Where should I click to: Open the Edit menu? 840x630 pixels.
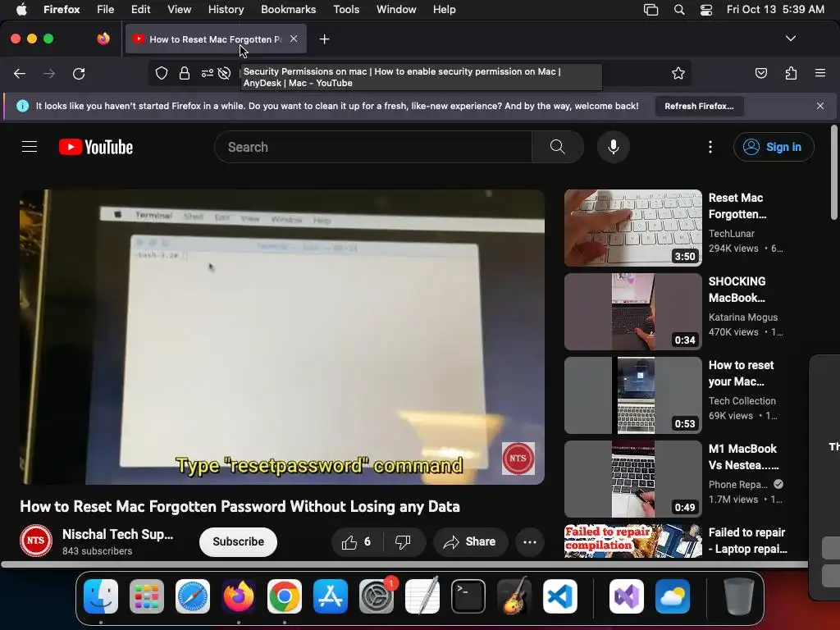coord(140,9)
